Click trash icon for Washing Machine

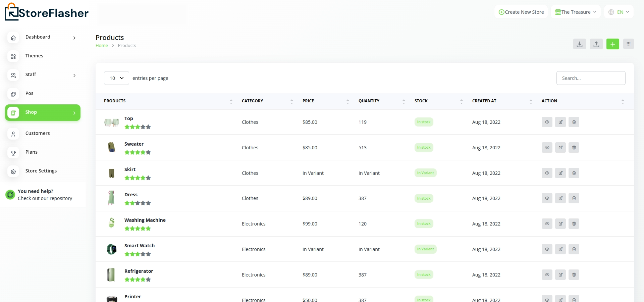coord(574,224)
